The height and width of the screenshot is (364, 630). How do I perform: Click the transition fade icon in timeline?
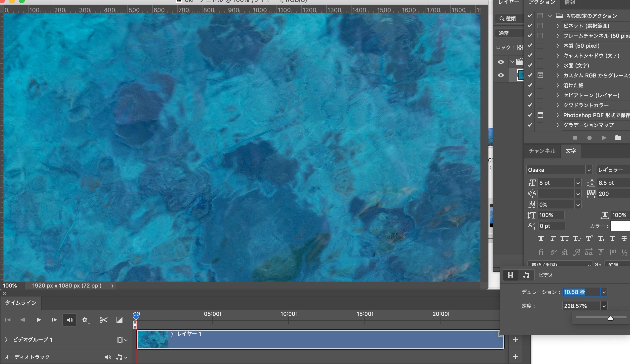119,320
